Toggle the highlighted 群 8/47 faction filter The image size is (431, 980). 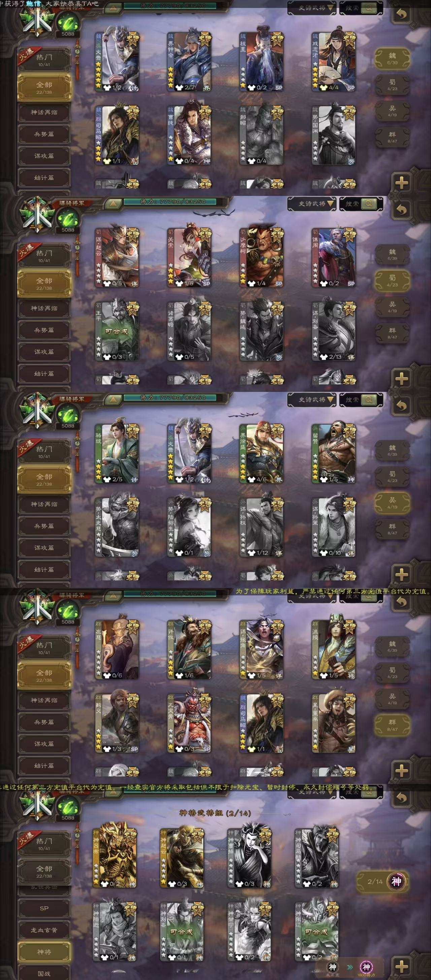click(392, 725)
